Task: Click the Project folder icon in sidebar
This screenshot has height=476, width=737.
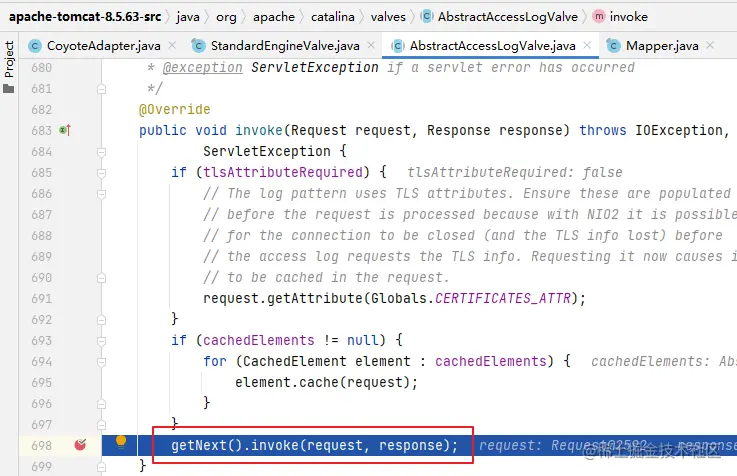Action: [8, 88]
